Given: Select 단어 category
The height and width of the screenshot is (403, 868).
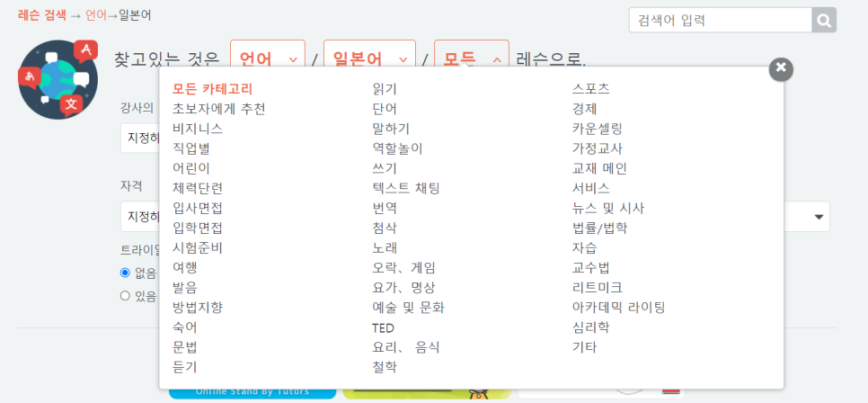Looking at the screenshot, I should pos(385,109).
